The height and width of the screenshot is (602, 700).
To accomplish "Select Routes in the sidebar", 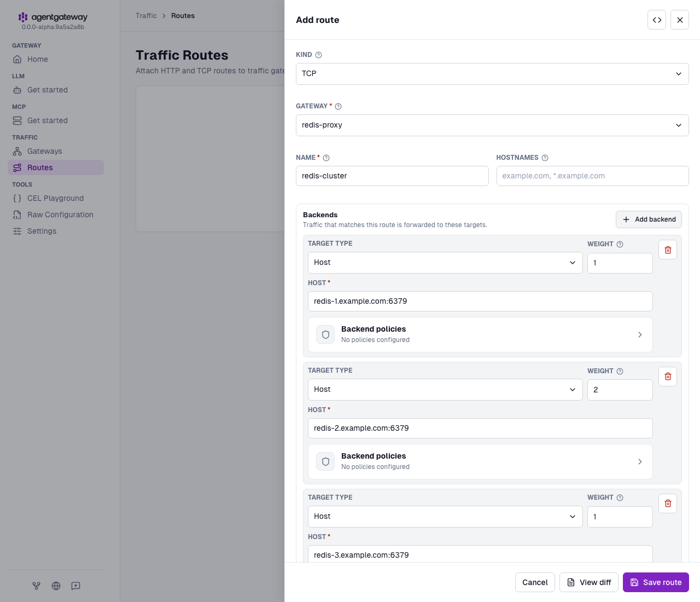I will (x=56, y=167).
